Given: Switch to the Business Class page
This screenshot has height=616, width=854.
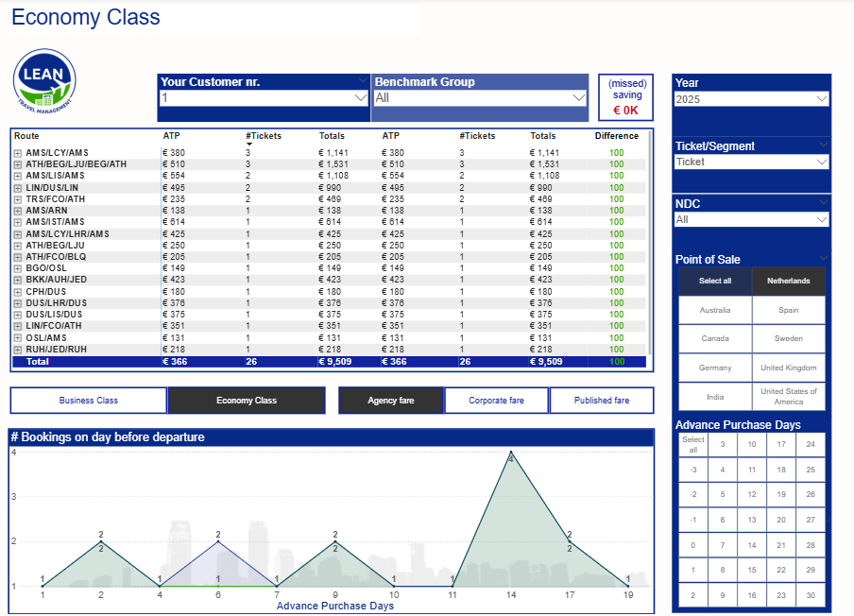Looking at the screenshot, I should (x=89, y=401).
